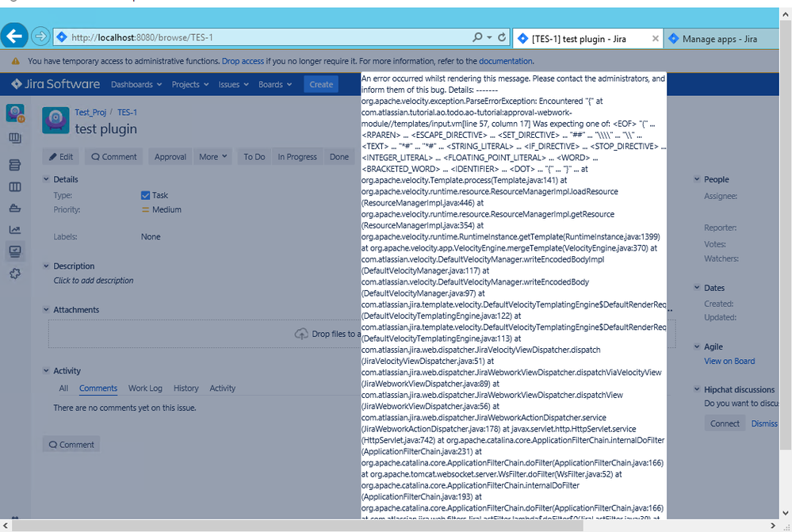Click the Create button
The image size is (792, 532).
coord(321,84)
